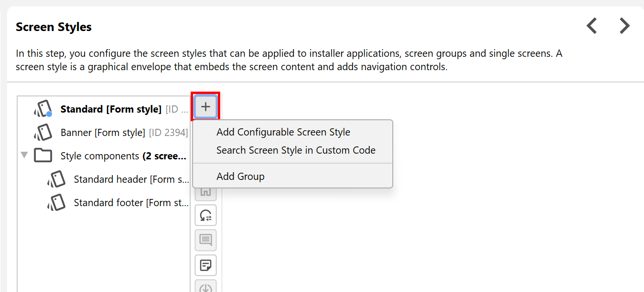Image resolution: width=644 pixels, height=292 pixels.
Task: Select the Standard header style
Action: pyautogui.click(x=131, y=179)
